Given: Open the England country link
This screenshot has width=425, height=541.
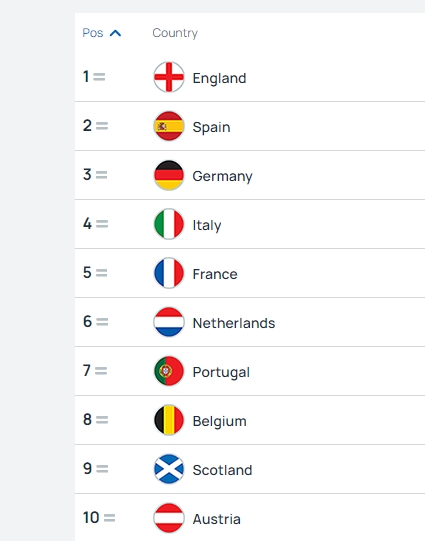Looking at the screenshot, I should (219, 78).
